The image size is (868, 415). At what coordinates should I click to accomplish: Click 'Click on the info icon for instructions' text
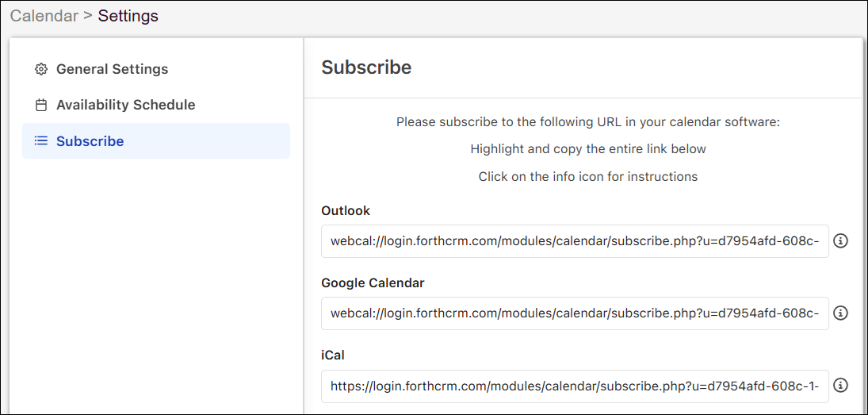[588, 177]
